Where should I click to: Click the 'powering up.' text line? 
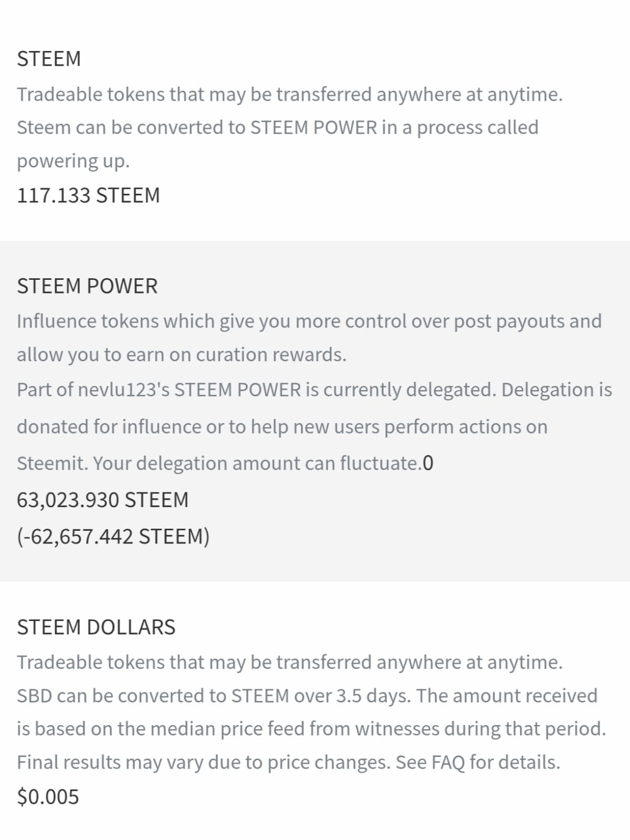coord(73,161)
